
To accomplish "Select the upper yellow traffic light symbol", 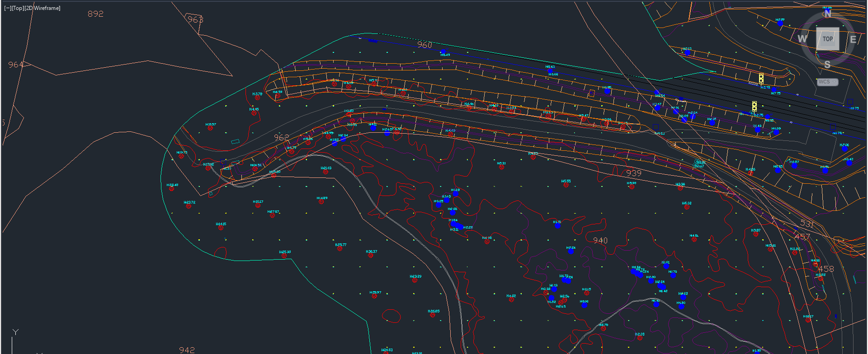I will click(761, 79).
